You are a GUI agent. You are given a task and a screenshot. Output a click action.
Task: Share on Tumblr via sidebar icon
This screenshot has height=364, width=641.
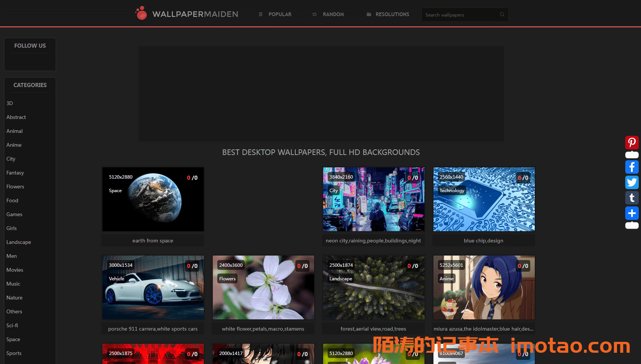(x=632, y=198)
